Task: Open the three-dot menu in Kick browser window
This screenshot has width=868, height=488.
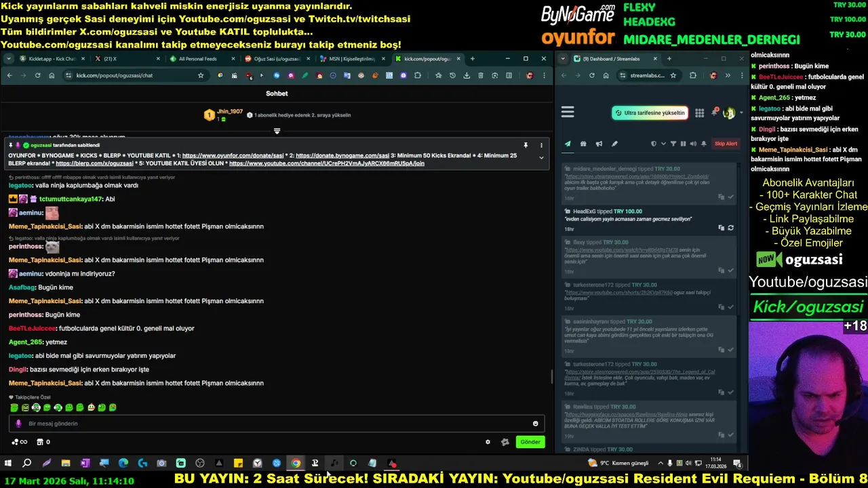Action: click(544, 75)
